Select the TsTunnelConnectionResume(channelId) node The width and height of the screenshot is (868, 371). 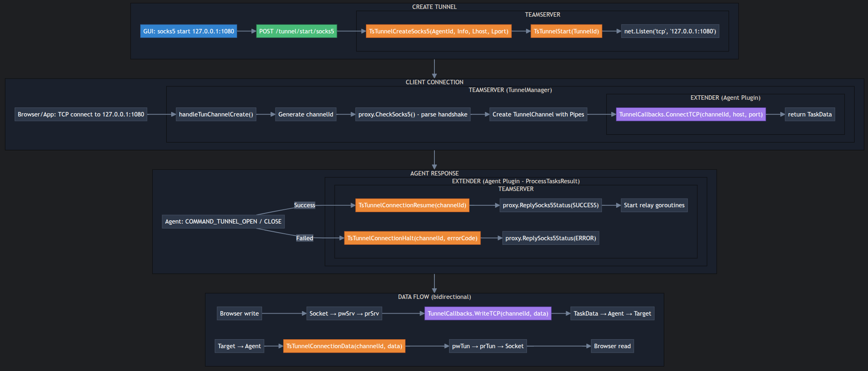click(x=412, y=205)
